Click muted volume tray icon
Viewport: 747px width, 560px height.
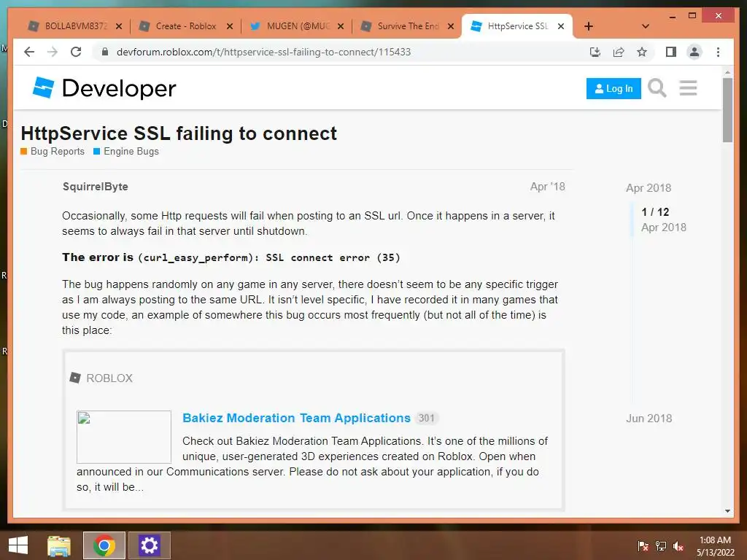[x=678, y=545]
